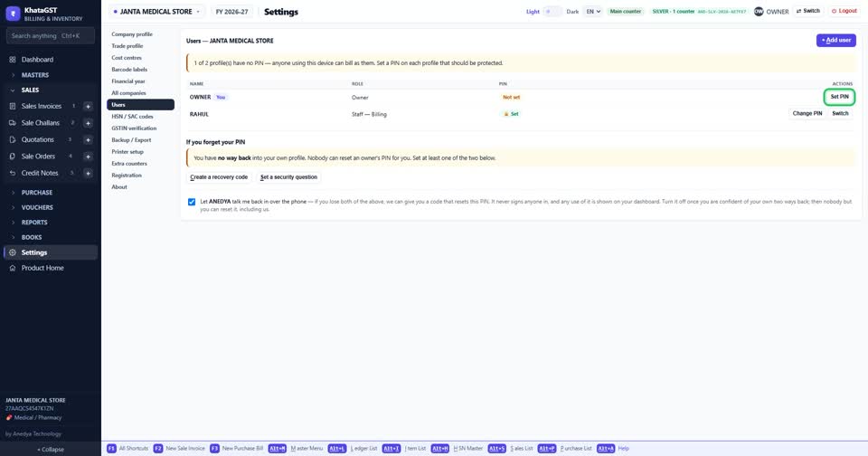Click the Quotations icon in sidebar
This screenshot has width=868, height=456.
pos(13,139)
